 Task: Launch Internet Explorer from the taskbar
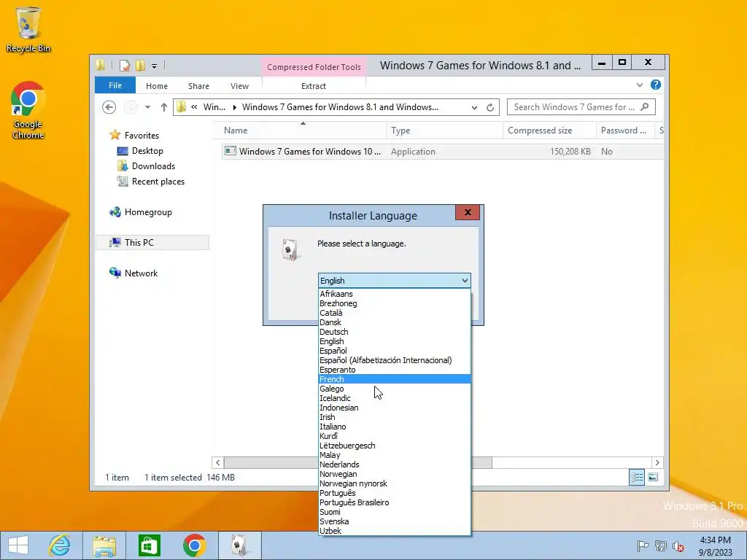pyautogui.click(x=60, y=545)
